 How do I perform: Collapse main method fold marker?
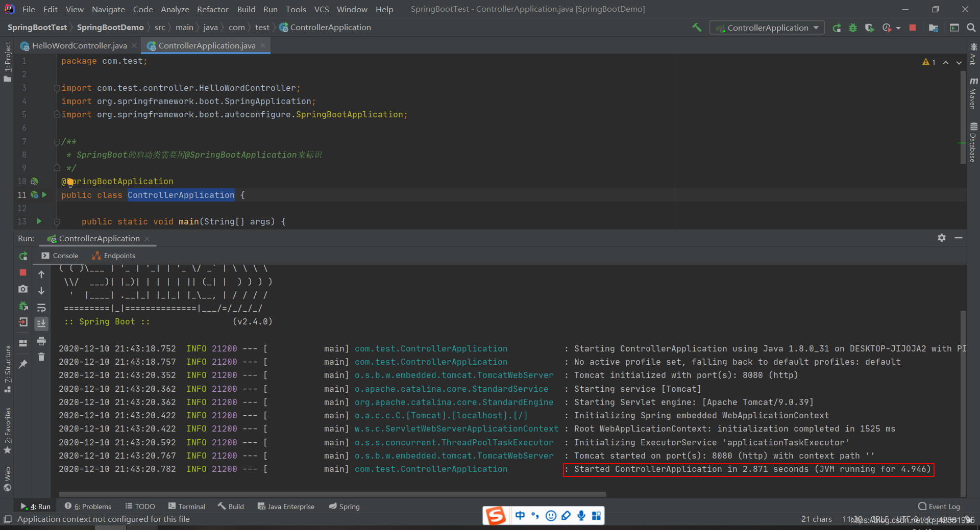pyautogui.click(x=57, y=221)
